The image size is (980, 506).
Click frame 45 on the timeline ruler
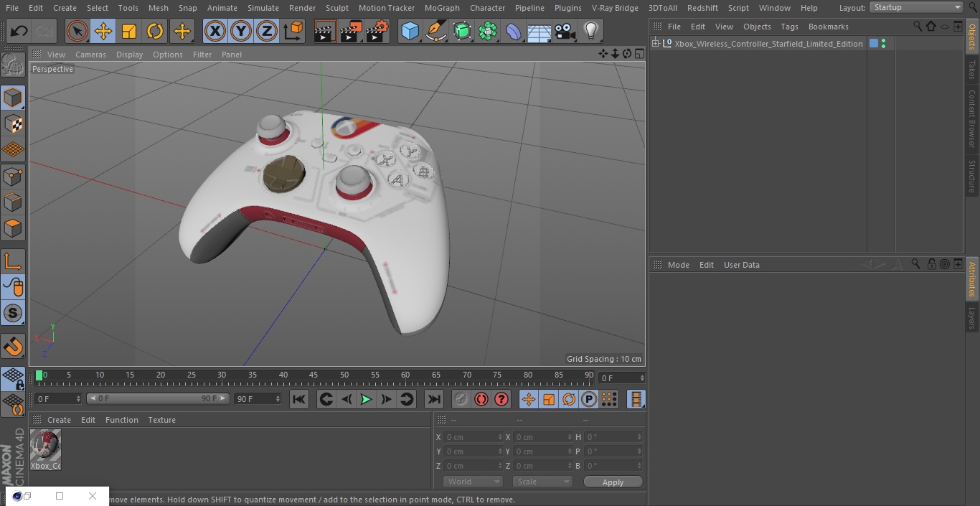tap(314, 375)
